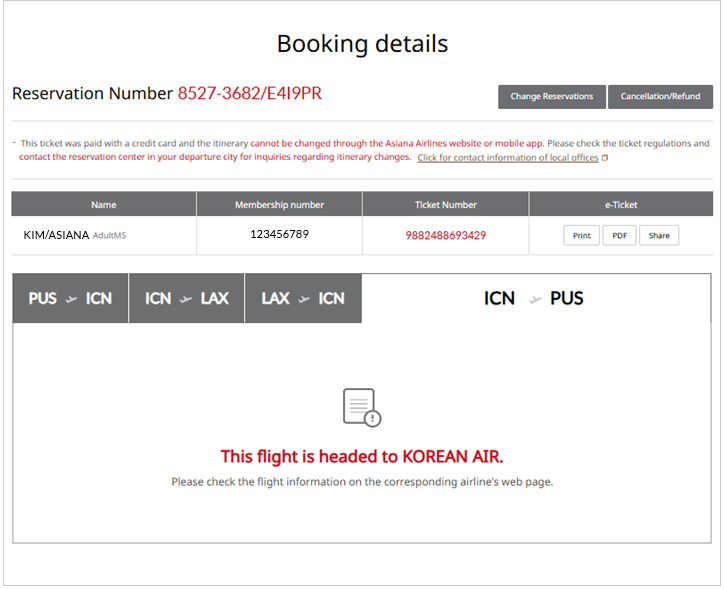Screen dimensions: 724x589
Task: Open Cancellation/Refund
Action: 660,96
